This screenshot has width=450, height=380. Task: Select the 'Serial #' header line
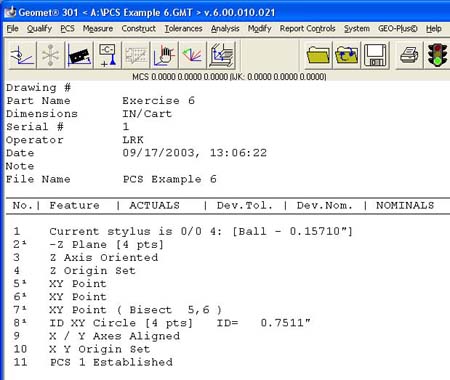35,127
